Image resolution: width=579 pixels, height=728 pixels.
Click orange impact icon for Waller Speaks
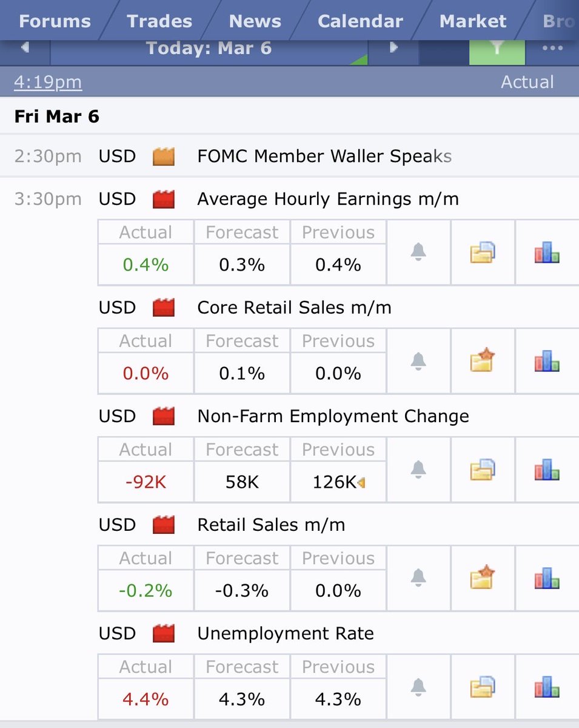click(x=164, y=157)
